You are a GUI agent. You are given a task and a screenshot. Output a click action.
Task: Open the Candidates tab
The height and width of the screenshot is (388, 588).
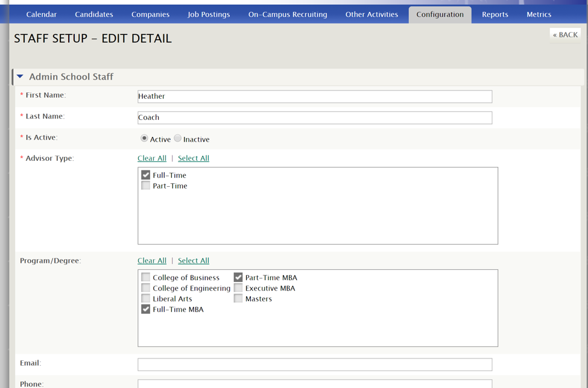point(93,14)
